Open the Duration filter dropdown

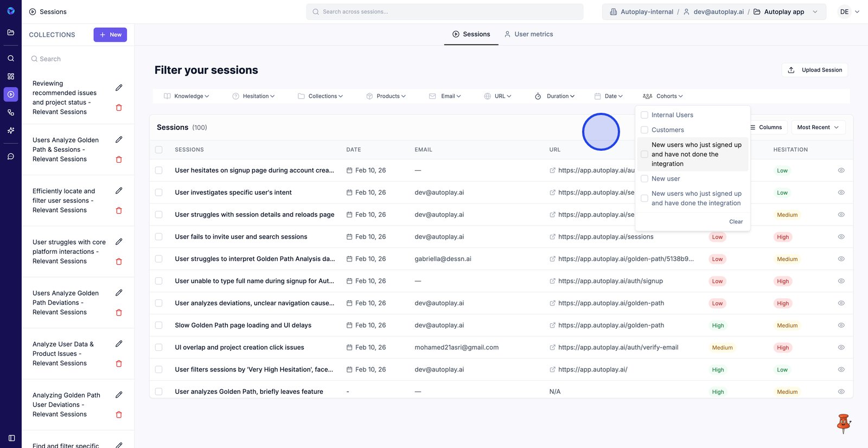point(554,96)
